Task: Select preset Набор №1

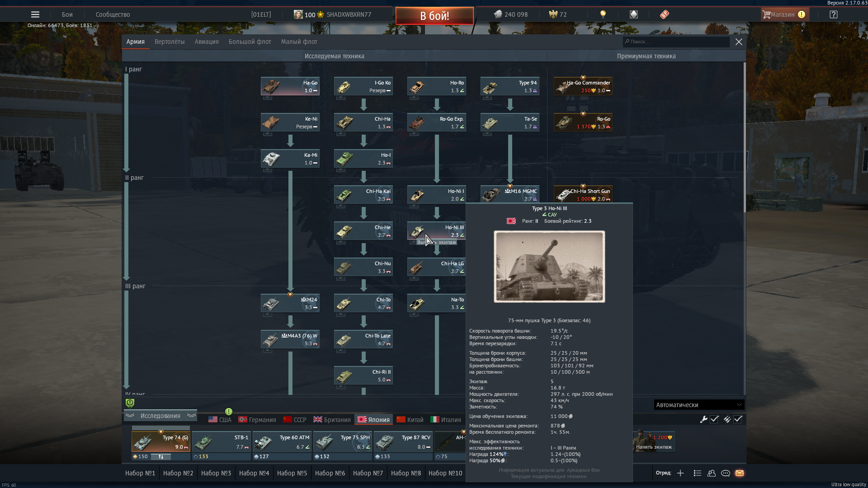Action: pyautogui.click(x=140, y=473)
